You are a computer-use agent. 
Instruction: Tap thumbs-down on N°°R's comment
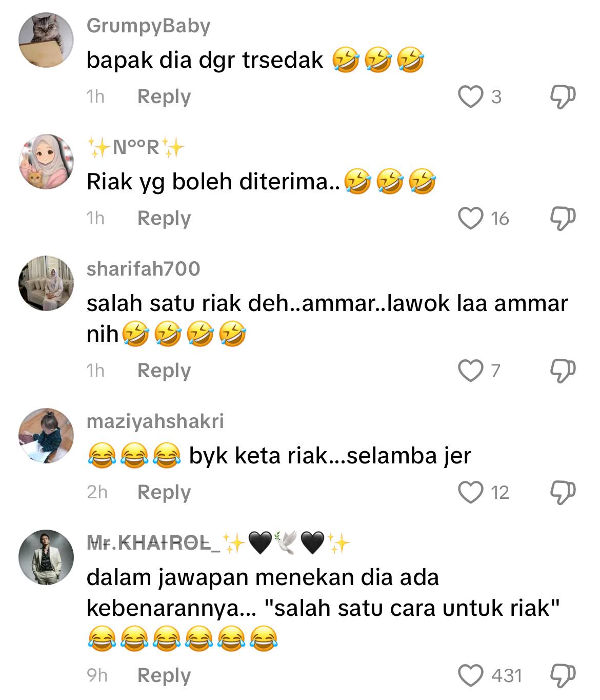563,218
